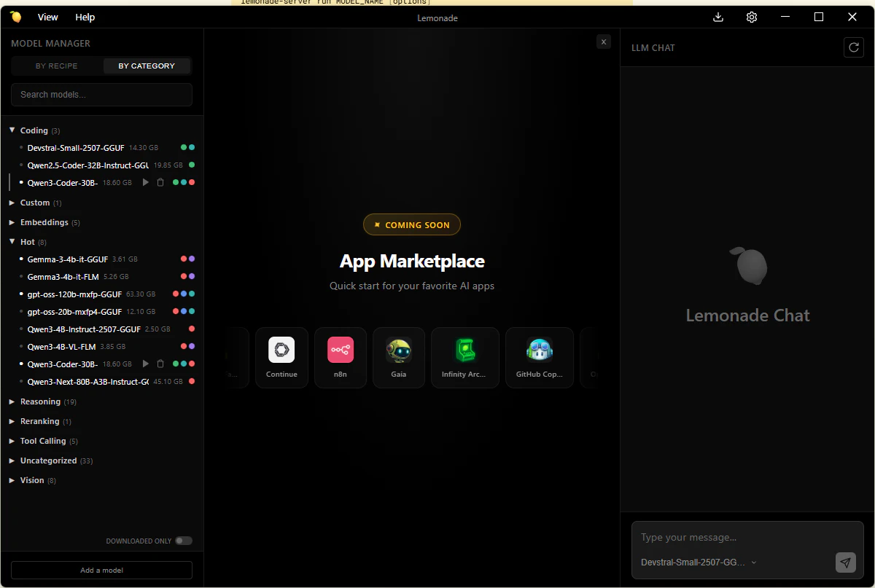
Task: Click the Type your message input
Action: pyautogui.click(x=747, y=538)
